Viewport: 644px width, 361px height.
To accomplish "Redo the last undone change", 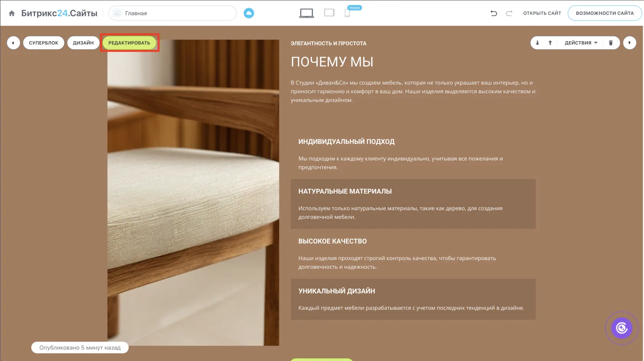I will click(509, 13).
